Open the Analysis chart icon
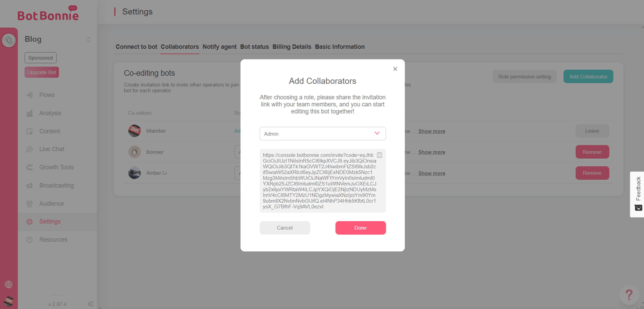 pos(29,113)
